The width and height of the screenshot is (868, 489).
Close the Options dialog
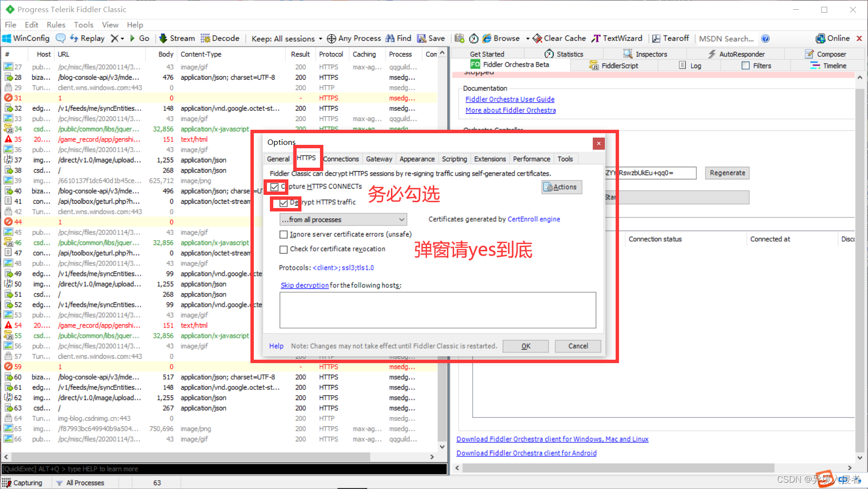pyautogui.click(x=599, y=143)
